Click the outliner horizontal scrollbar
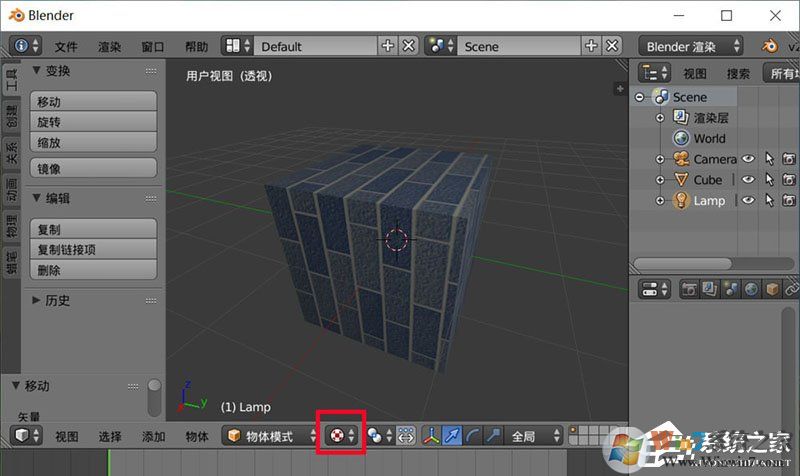This screenshot has width=800, height=476. (683, 264)
